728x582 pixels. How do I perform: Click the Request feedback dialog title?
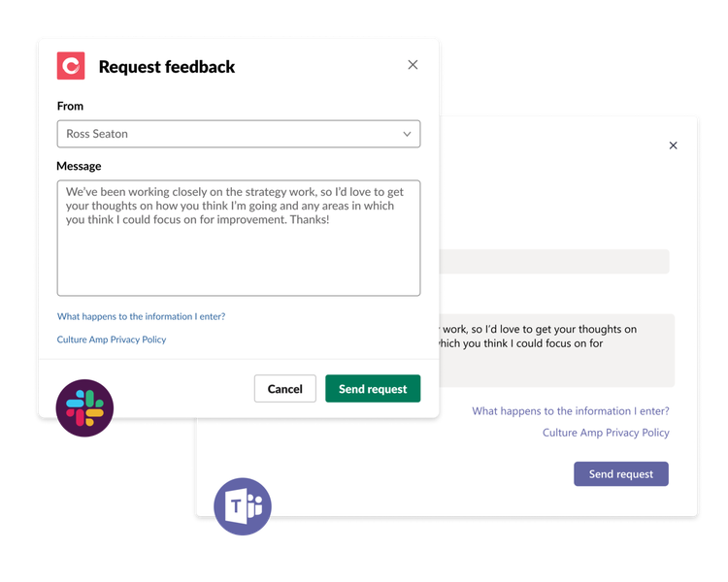tap(167, 67)
